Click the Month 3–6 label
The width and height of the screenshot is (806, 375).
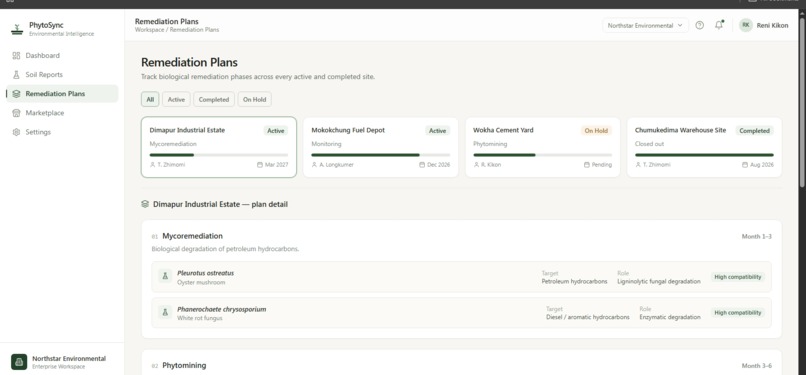tap(756, 366)
